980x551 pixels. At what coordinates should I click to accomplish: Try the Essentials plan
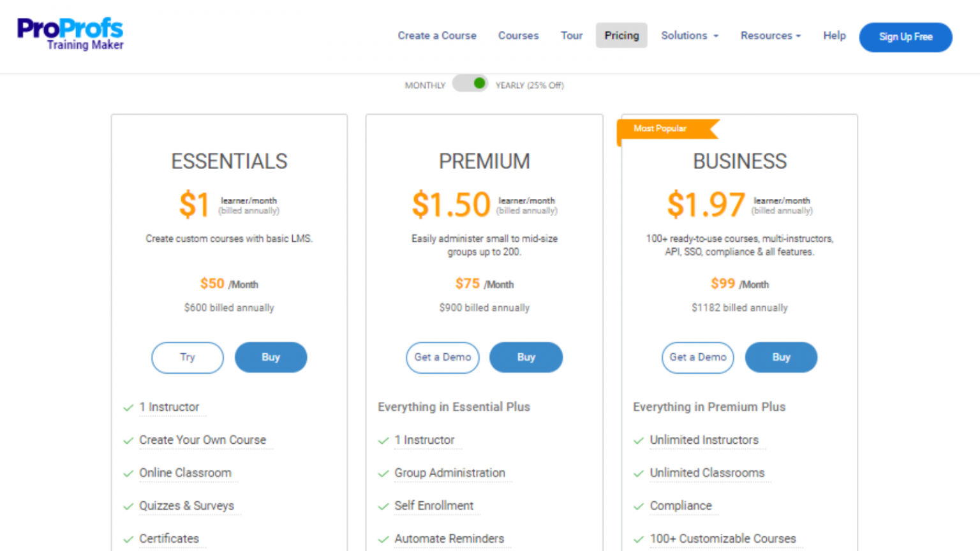pyautogui.click(x=187, y=357)
